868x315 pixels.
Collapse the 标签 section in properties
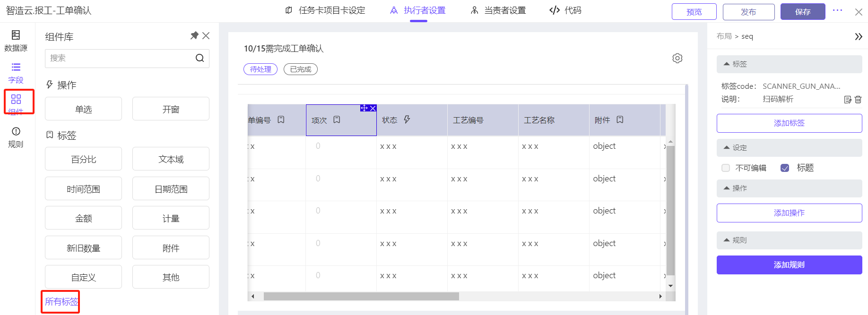tap(790, 64)
